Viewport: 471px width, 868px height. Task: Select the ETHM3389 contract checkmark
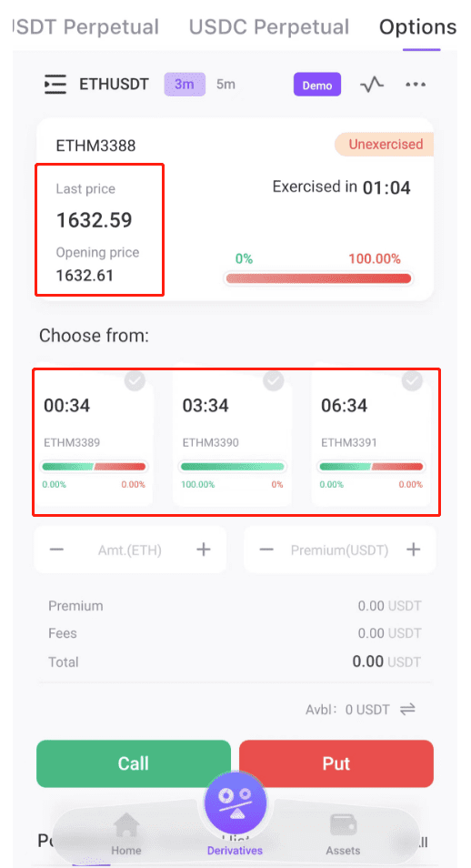pyautogui.click(x=135, y=380)
